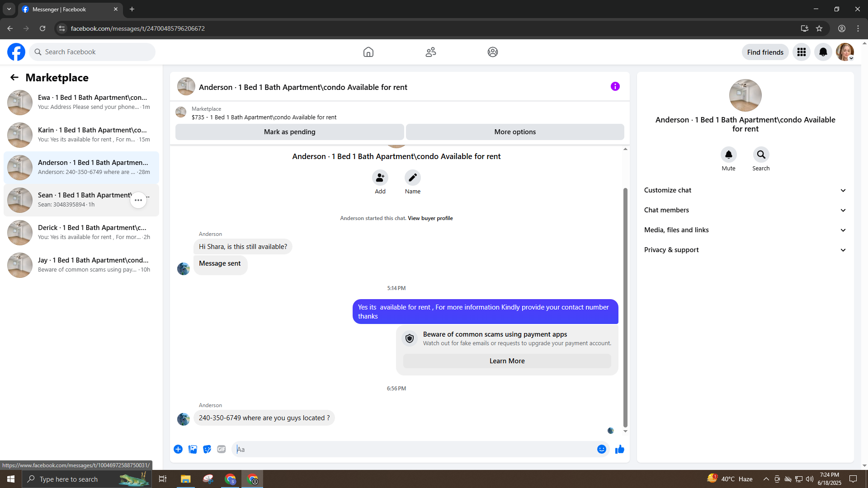Open the View buyer profile link
This screenshot has height=488, width=868.
click(430, 218)
